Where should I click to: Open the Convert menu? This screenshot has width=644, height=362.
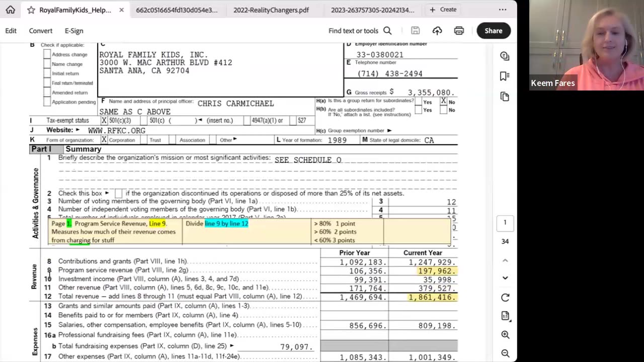[41, 31]
